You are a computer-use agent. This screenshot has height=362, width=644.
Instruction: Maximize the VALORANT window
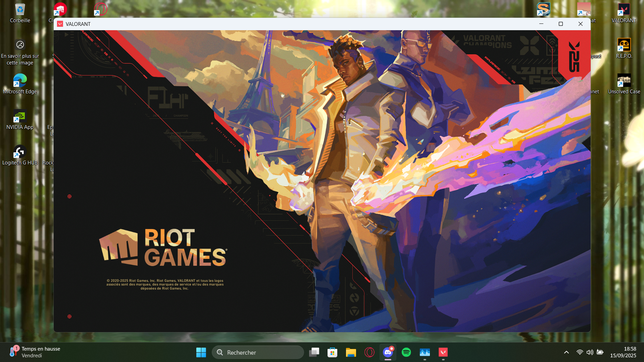[560, 24]
